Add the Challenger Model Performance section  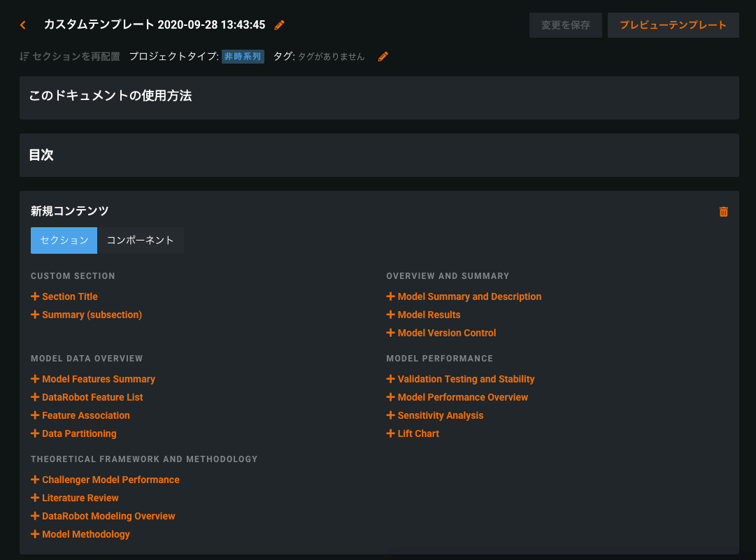pyautogui.click(x=110, y=480)
